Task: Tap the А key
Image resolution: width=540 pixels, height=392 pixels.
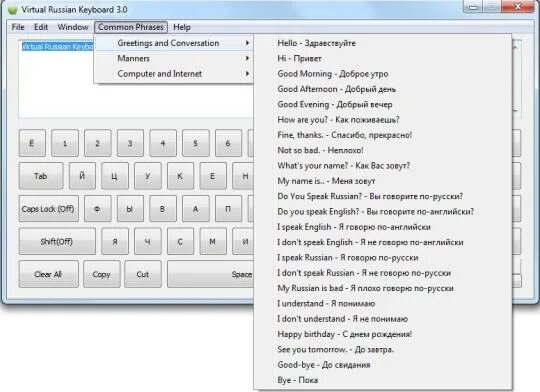Action: coord(196,209)
